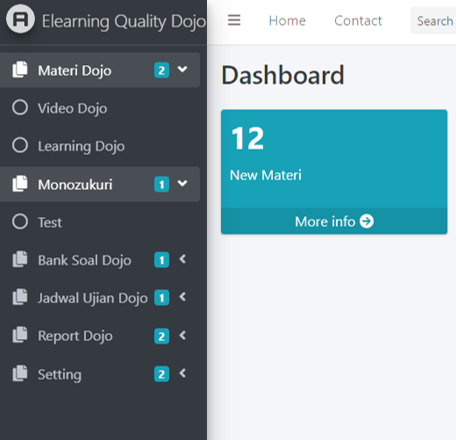Viewport: 456px width, 440px height.
Task: Click the Monozukuri copy icon
Action: coord(20,184)
